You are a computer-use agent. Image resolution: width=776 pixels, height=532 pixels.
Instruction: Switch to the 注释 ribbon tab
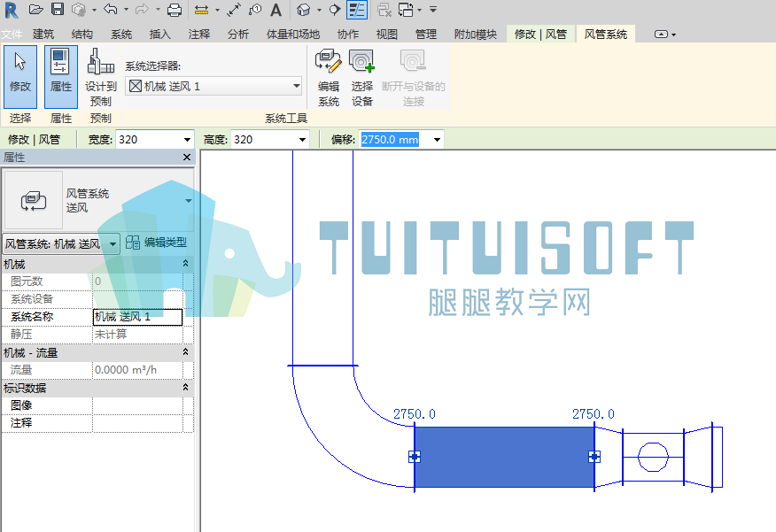pos(199,35)
